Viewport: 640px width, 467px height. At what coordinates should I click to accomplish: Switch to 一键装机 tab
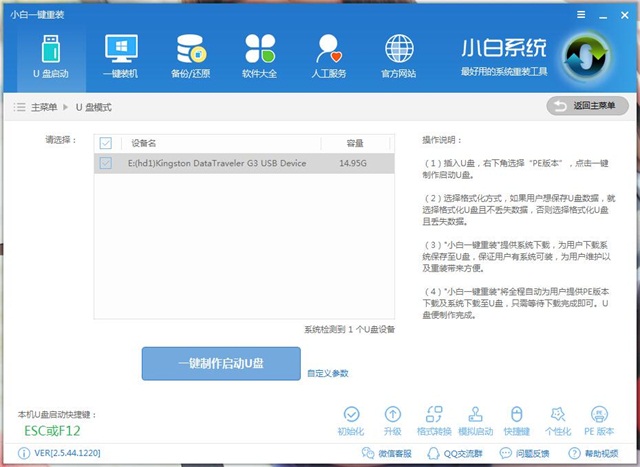(121, 56)
